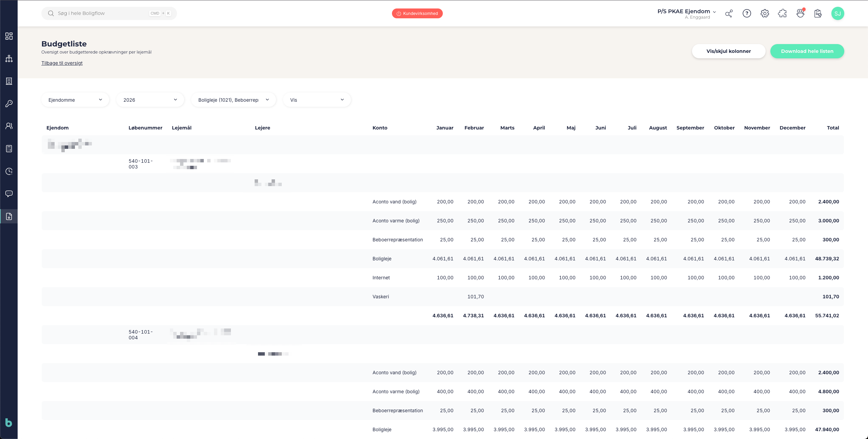Image resolution: width=868 pixels, height=439 pixels.
Task: Click the Boligleje total 48.739,32
Action: click(x=827, y=259)
